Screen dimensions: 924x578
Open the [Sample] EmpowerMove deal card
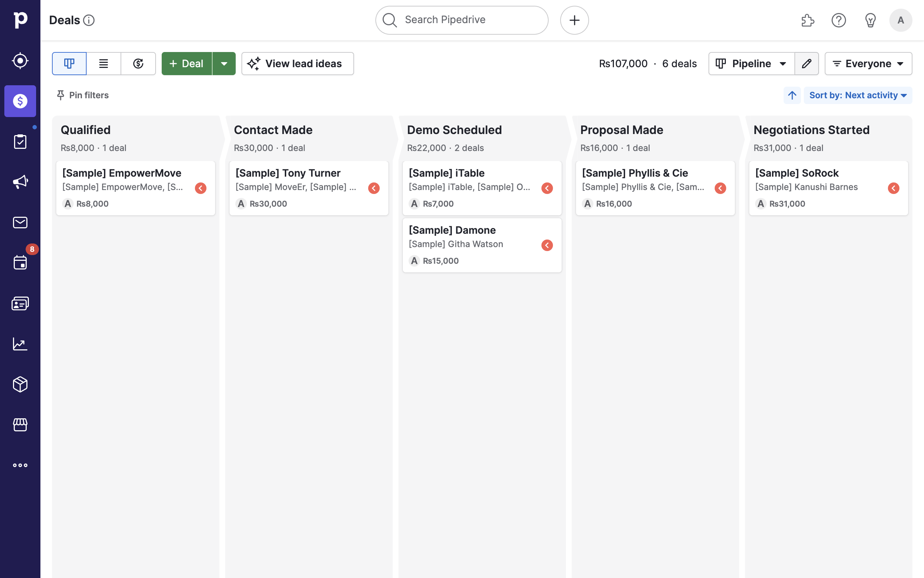pyautogui.click(x=136, y=188)
